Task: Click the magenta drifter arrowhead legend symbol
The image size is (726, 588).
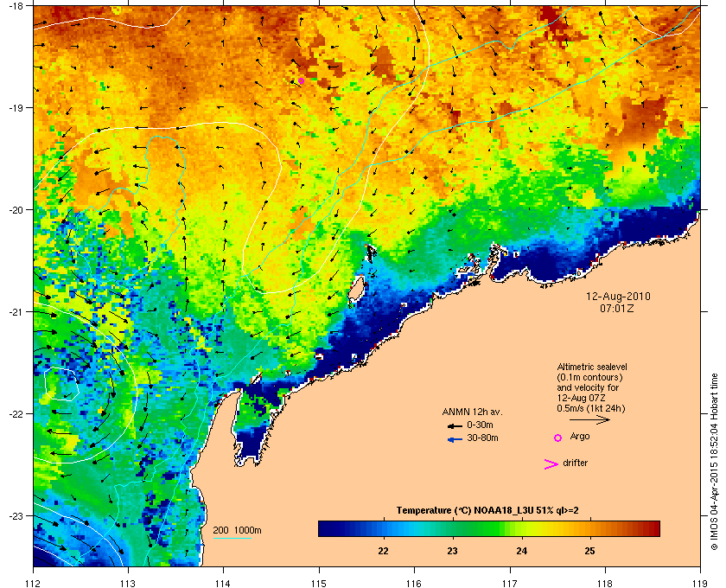Action: tap(551, 464)
